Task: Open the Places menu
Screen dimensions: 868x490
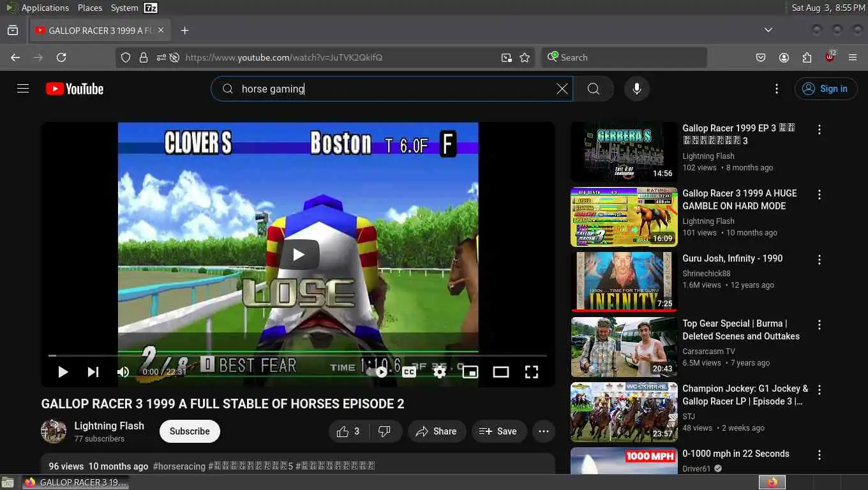Action: (x=90, y=8)
